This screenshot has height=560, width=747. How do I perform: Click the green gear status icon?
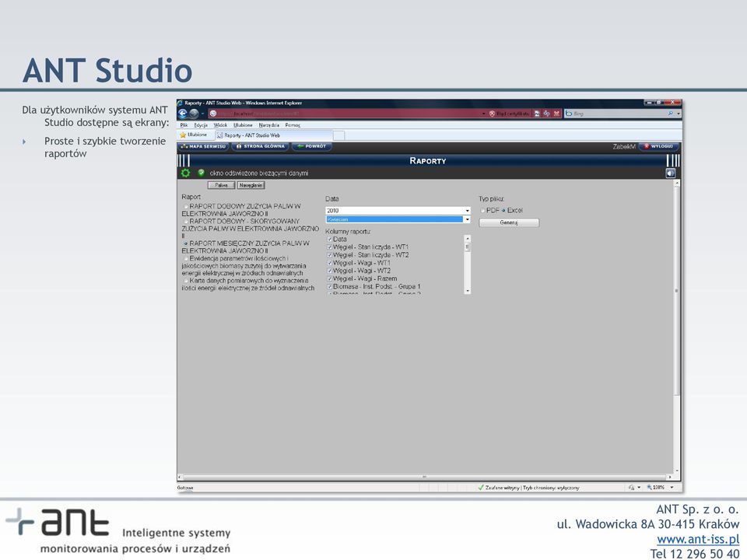pos(185,173)
